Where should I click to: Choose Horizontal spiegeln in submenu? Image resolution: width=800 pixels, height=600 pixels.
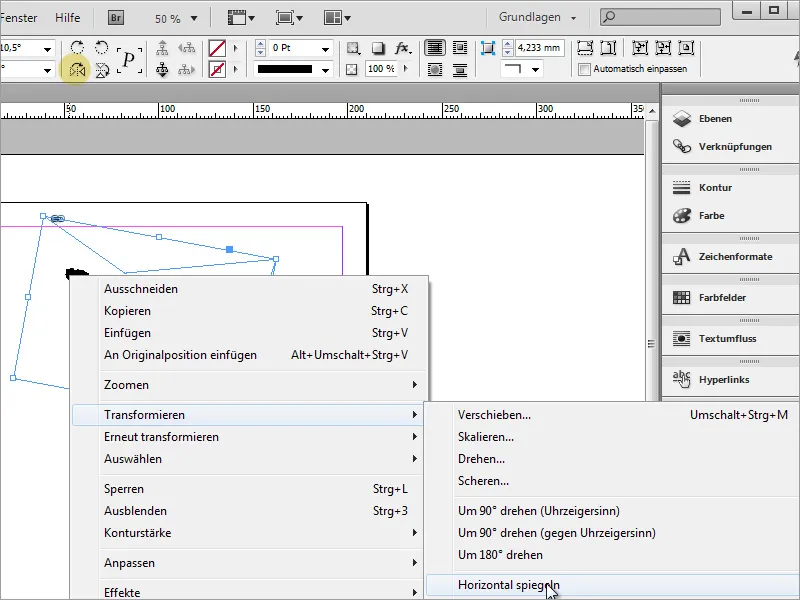pyautogui.click(x=612, y=585)
